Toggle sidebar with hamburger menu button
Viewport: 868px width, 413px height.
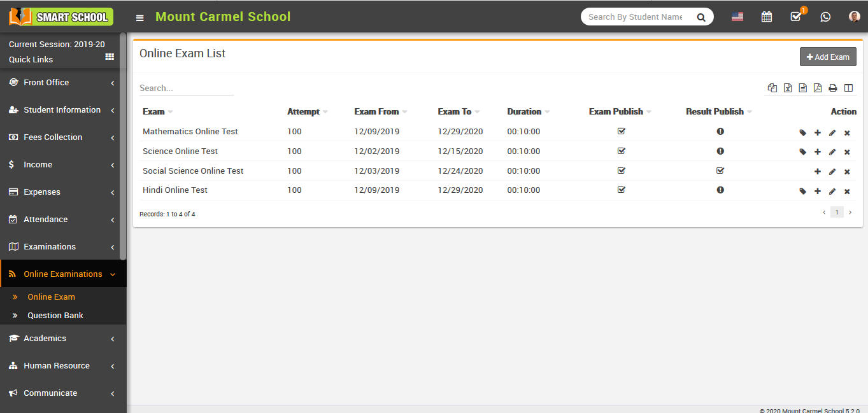(140, 18)
